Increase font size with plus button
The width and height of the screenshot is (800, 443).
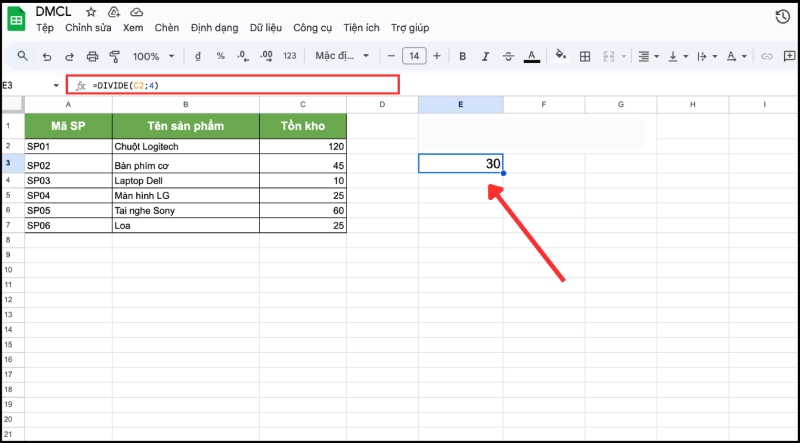pos(437,56)
